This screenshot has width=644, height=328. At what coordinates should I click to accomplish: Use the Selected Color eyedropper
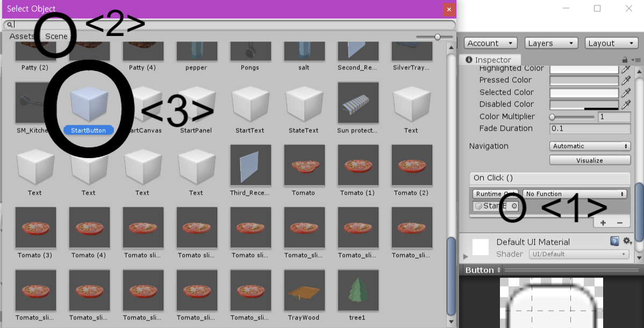tap(626, 92)
